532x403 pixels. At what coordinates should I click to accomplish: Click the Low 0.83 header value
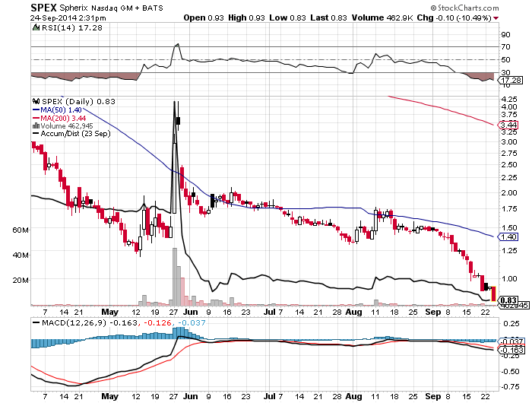tap(288, 17)
